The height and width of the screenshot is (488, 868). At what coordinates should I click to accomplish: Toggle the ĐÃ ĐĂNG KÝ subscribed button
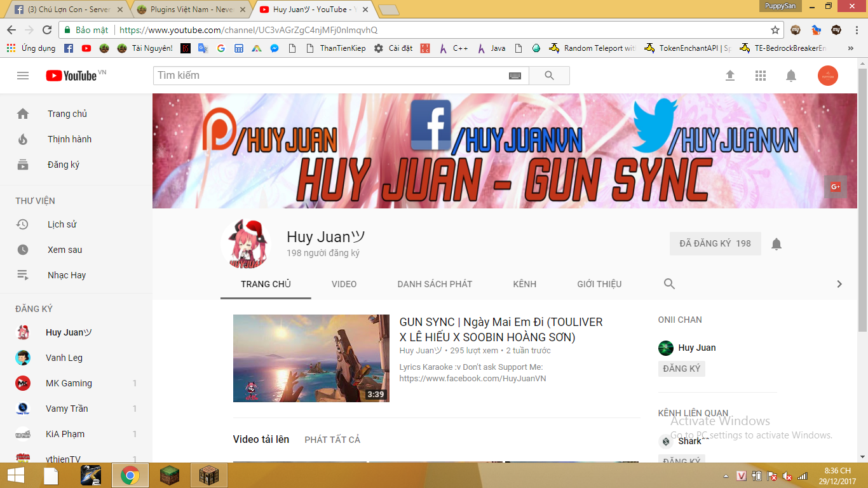coord(715,243)
